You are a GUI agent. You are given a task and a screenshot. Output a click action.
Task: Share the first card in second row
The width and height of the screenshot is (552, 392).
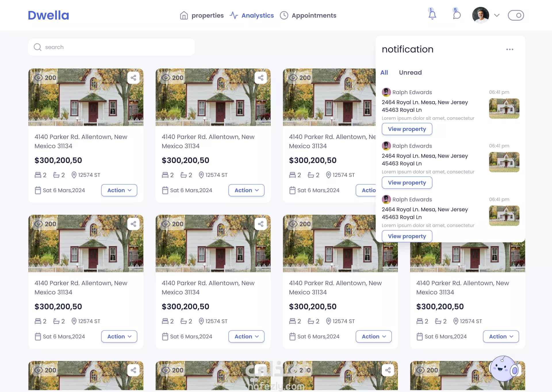pos(133,224)
